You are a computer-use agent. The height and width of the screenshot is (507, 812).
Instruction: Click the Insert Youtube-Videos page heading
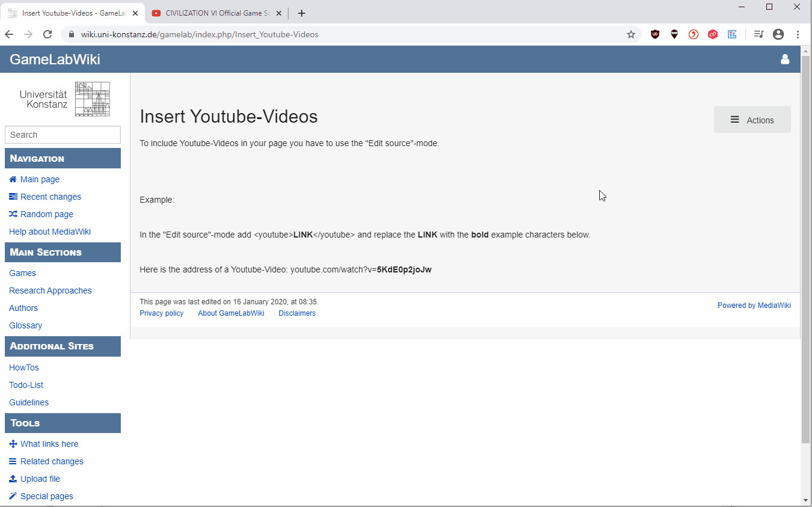click(x=228, y=116)
